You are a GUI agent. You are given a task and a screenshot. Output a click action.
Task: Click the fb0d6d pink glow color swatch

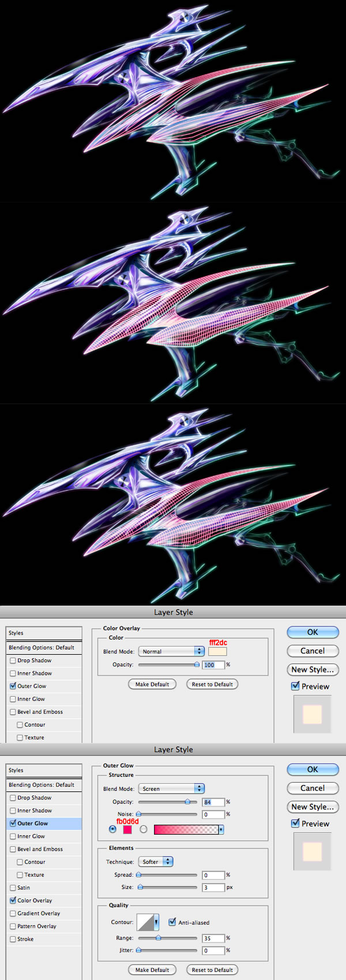tap(127, 829)
